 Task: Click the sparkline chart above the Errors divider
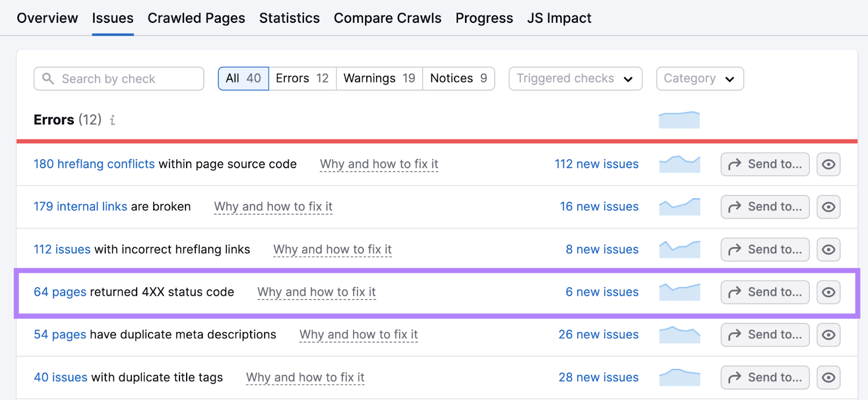tap(679, 119)
